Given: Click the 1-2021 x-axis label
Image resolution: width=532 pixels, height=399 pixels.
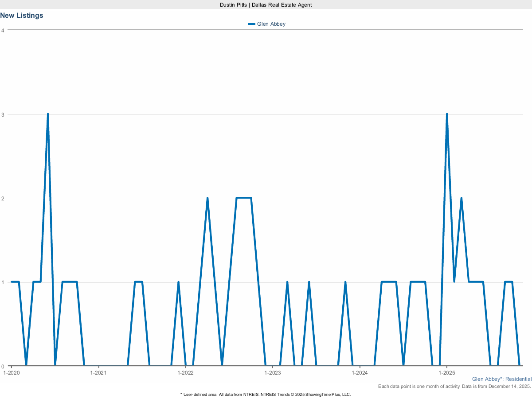Looking at the screenshot, I should point(98,373).
